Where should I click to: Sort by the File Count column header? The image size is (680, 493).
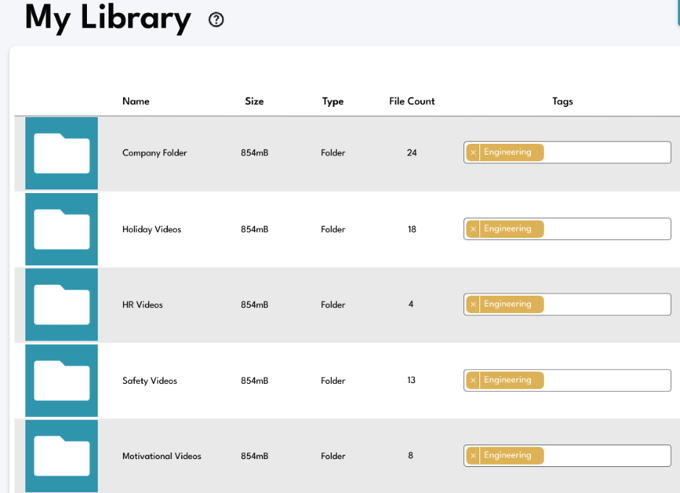[x=411, y=101]
